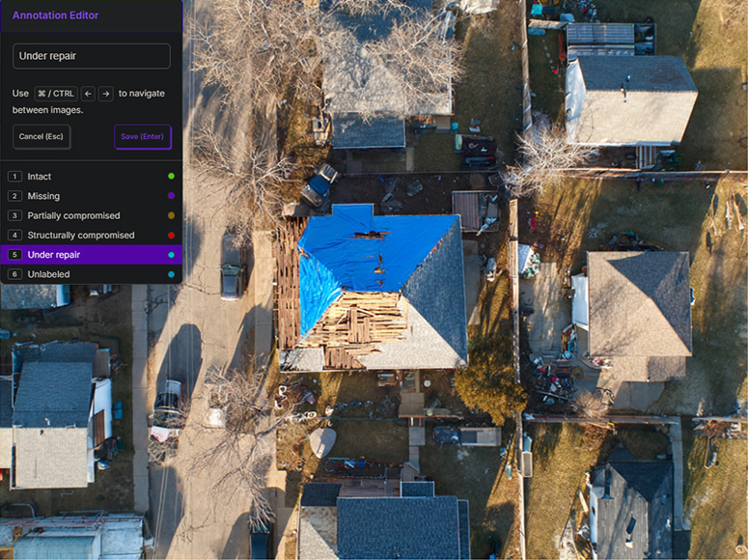748x560 pixels.
Task: Click the red dot for Structurally compromised
Action: coord(171,236)
